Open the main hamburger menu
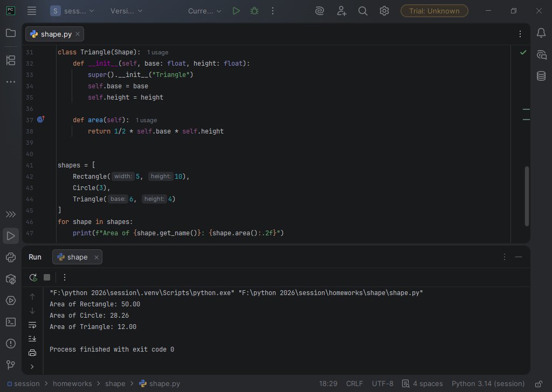The height and width of the screenshot is (392, 552). coord(32,11)
